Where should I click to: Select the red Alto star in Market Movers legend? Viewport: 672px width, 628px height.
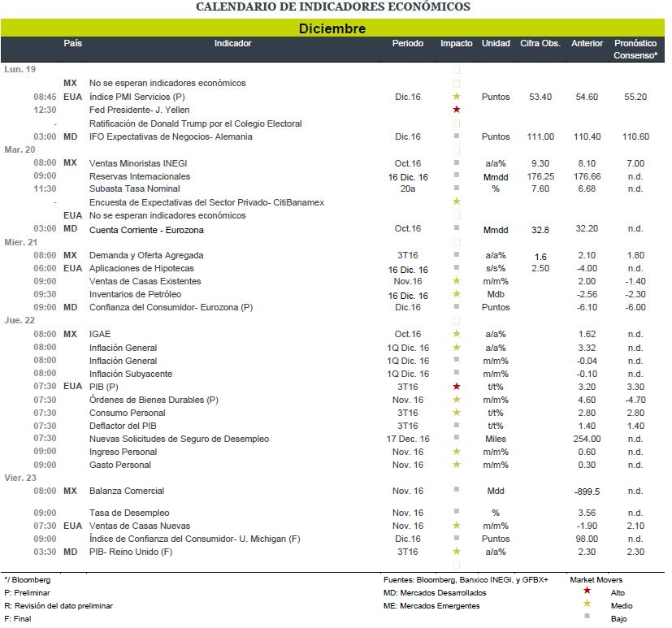[x=587, y=591]
